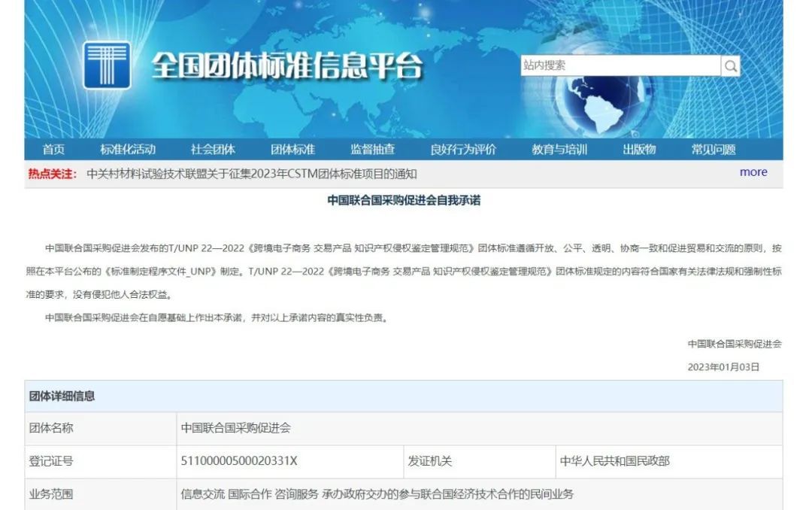Screen dimensions: 812x510
Task: Click the 2023年01月03日 date text
Action: click(x=723, y=367)
